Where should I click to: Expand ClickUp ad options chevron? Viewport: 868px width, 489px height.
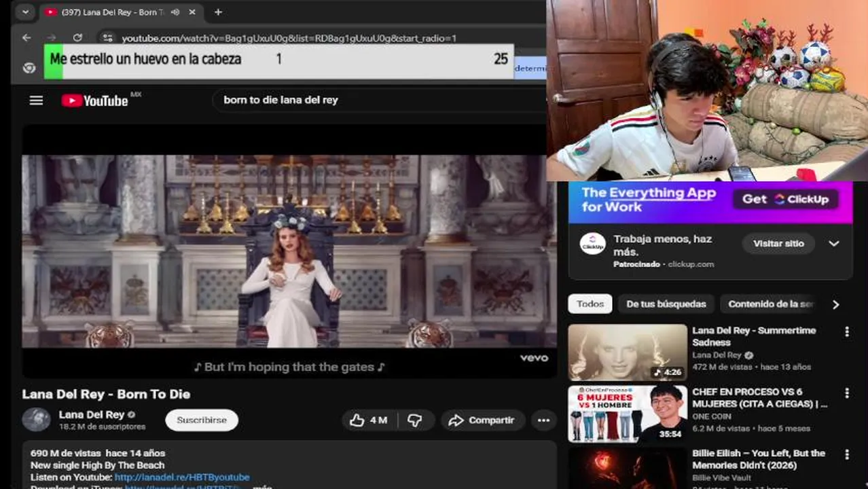click(x=834, y=244)
